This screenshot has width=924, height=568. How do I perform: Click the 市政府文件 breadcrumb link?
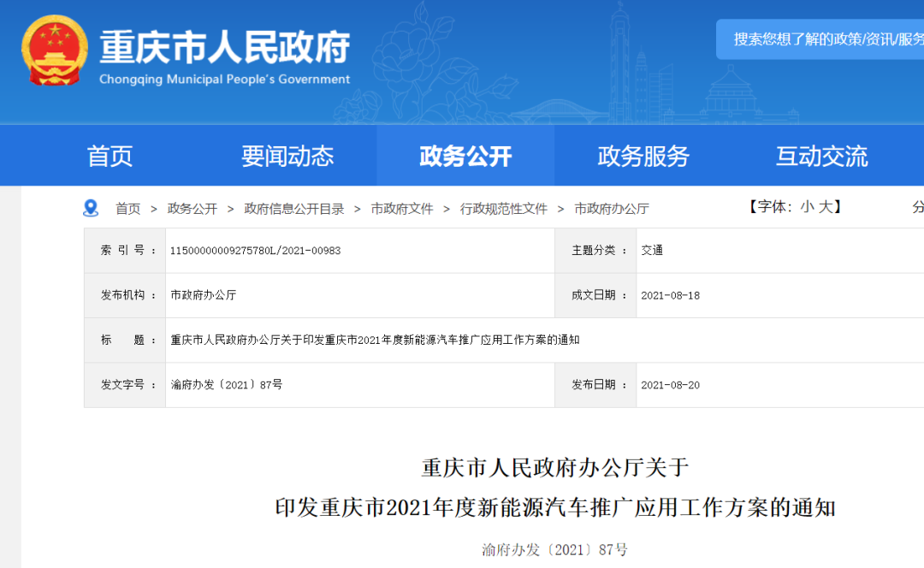tap(402, 209)
